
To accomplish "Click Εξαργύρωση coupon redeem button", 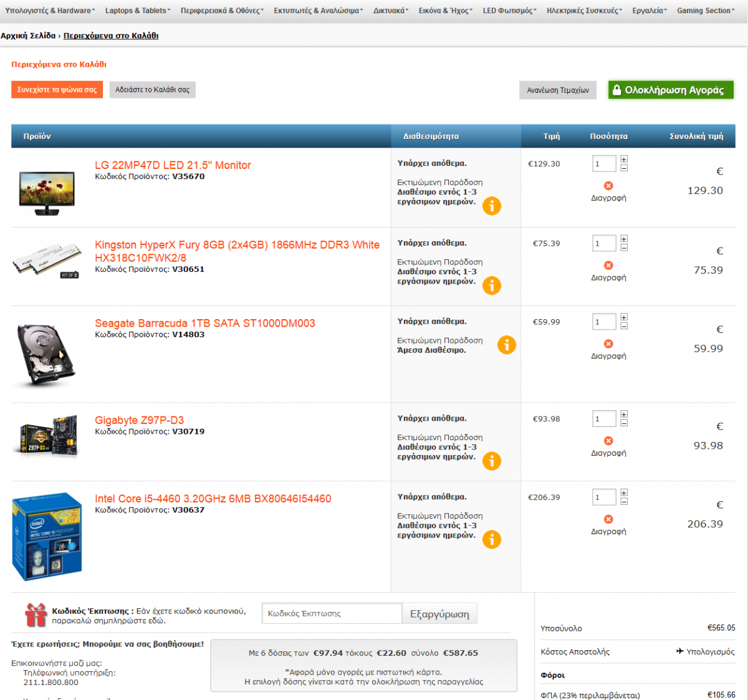I will [439, 614].
